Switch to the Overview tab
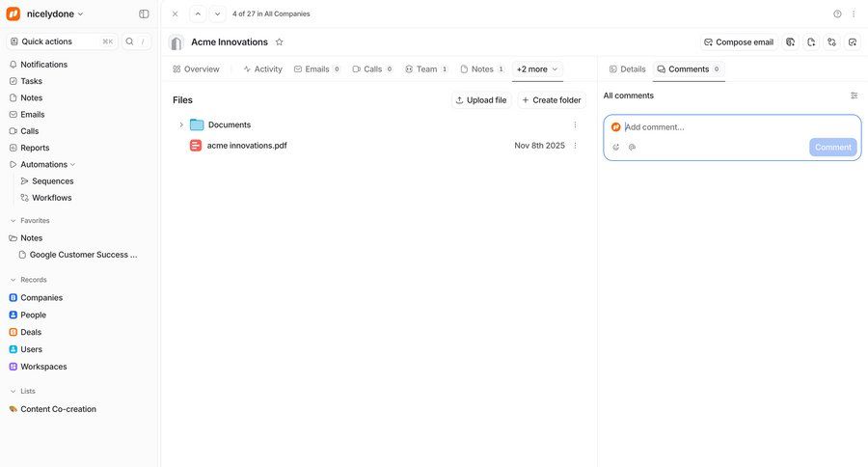This screenshot has height=467, width=868. pyautogui.click(x=196, y=69)
